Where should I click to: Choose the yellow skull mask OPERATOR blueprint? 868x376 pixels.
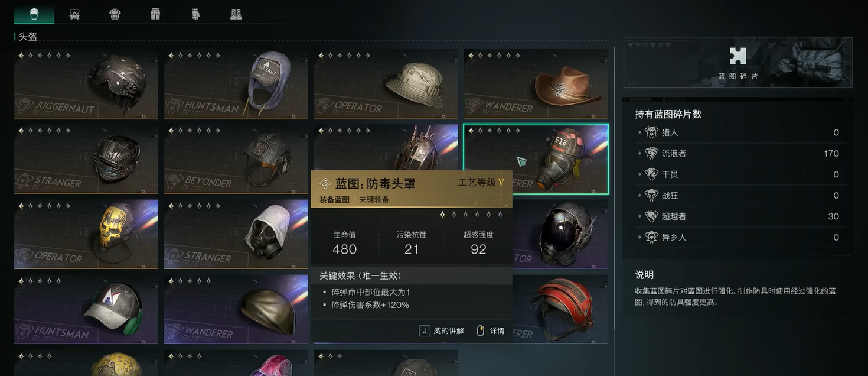[x=86, y=234]
